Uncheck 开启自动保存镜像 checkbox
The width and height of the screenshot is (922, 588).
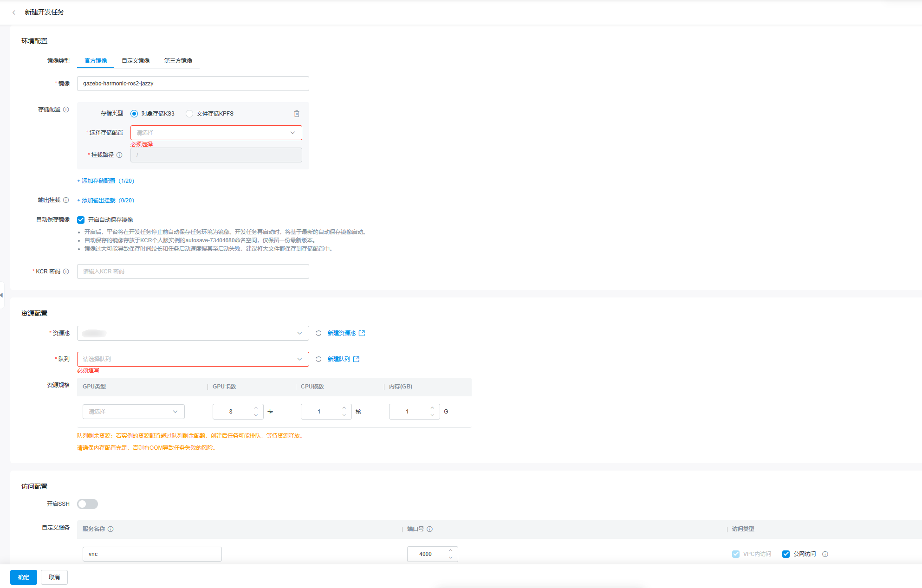click(81, 220)
